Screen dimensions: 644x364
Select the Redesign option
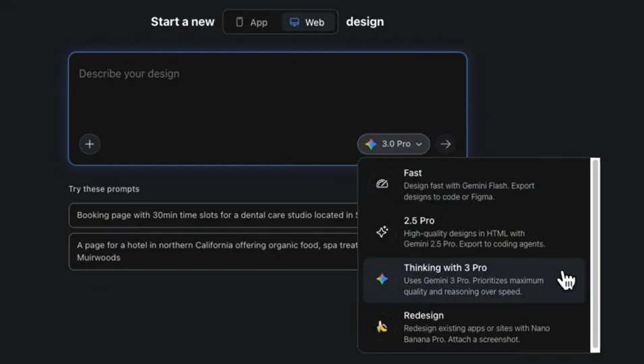point(474,327)
